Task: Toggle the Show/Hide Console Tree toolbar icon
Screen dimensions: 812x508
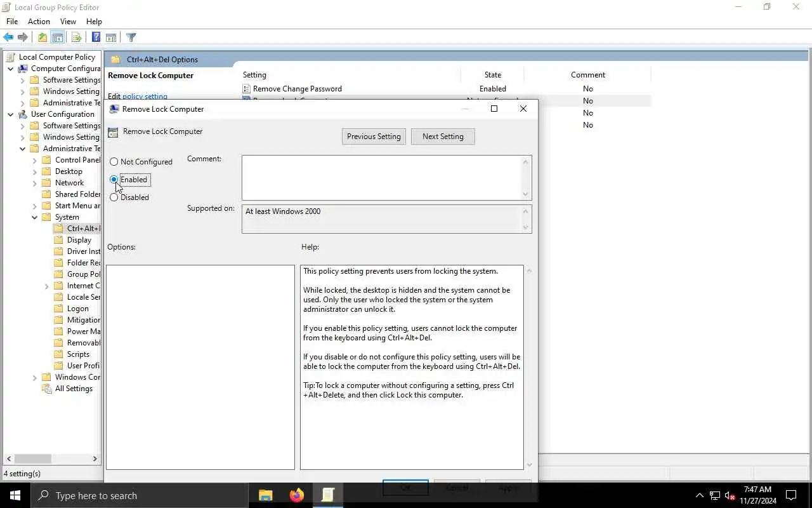Action: [x=57, y=37]
